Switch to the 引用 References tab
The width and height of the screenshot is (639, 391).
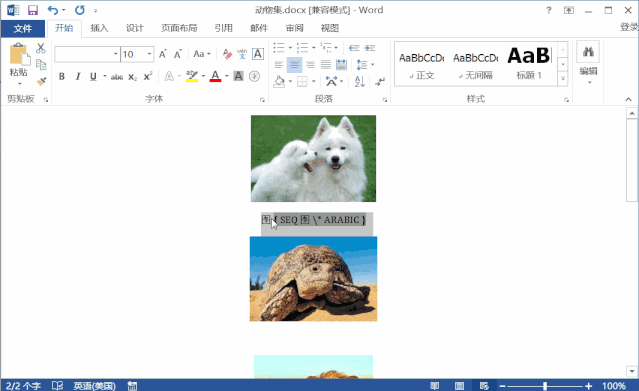click(223, 28)
